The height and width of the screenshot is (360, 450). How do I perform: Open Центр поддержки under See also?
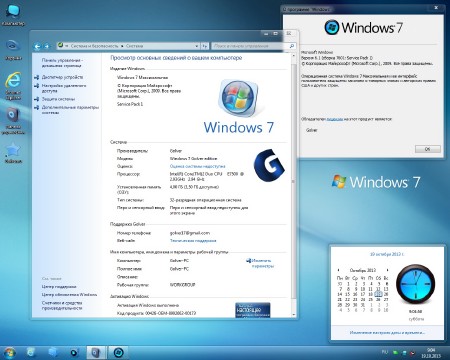[59, 286]
